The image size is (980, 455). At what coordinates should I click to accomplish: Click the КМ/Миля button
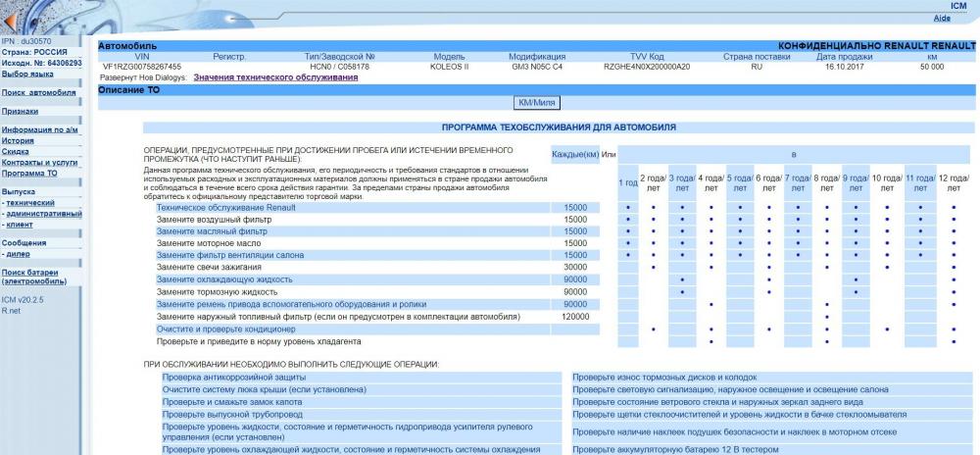coord(537,102)
